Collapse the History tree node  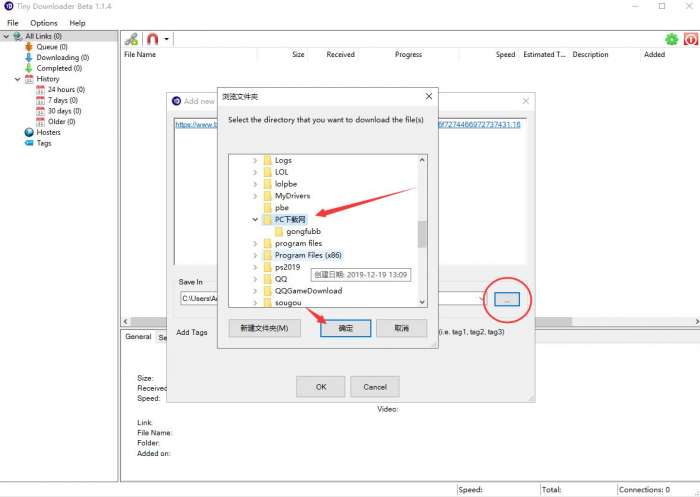click(x=17, y=79)
